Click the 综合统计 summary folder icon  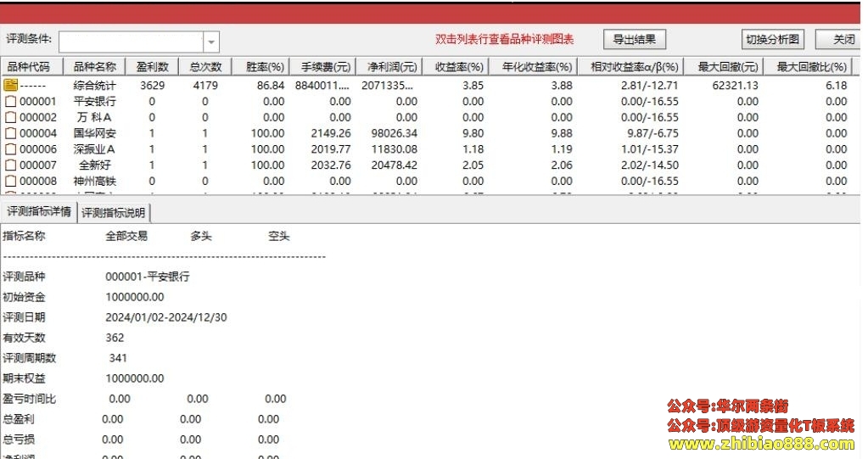[10, 85]
